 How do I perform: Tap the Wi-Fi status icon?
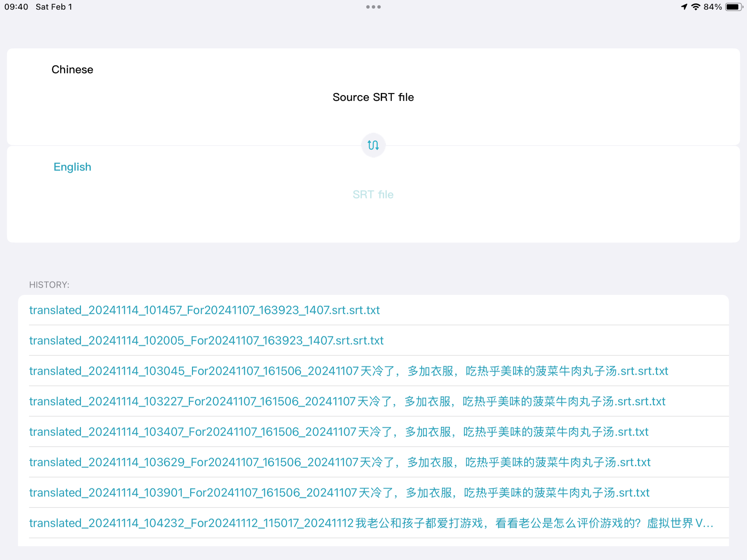click(x=695, y=7)
